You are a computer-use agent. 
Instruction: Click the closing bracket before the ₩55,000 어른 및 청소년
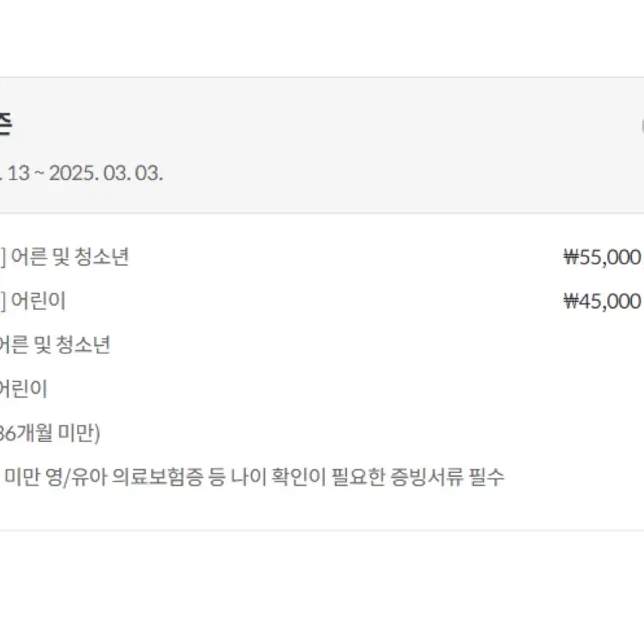[x=3, y=257]
